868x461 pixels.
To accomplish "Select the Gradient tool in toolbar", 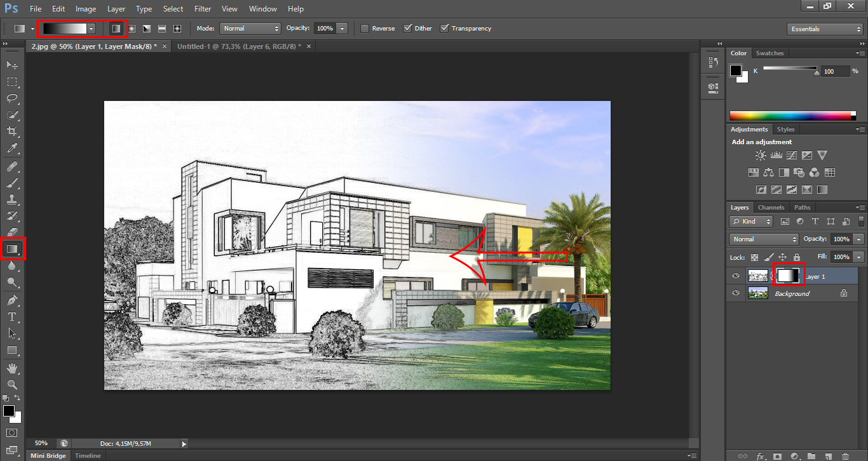I will [13, 249].
